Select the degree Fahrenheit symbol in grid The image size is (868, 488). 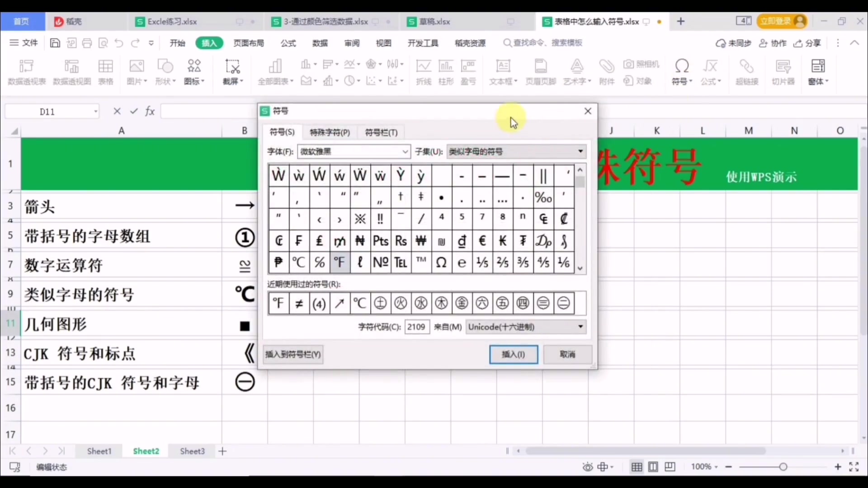pos(340,262)
